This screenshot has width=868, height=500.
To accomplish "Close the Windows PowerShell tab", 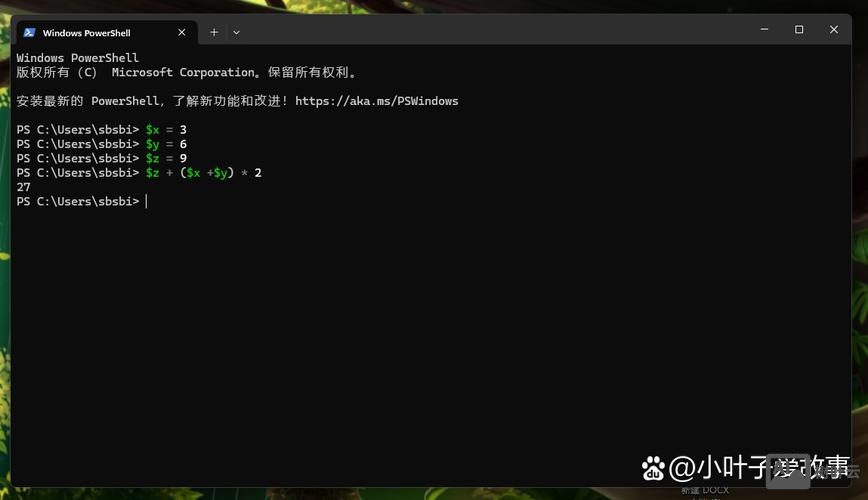I will pos(181,32).
